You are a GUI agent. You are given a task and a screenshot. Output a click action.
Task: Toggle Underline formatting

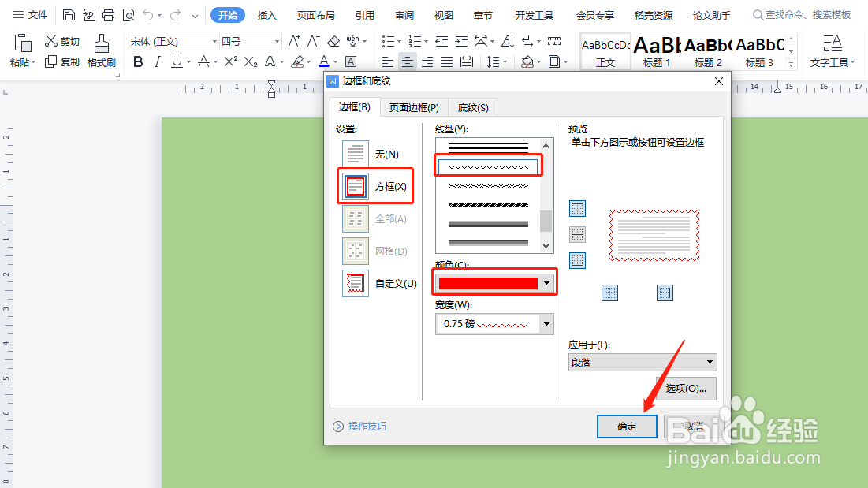[x=177, y=62]
